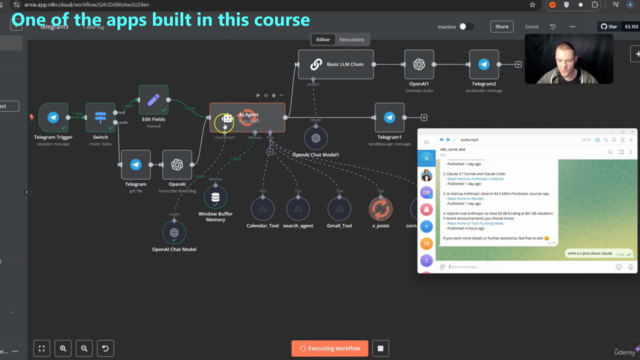Open the Window Buffer Memory node
Viewport: 640px width, 360px height.
pos(216,197)
